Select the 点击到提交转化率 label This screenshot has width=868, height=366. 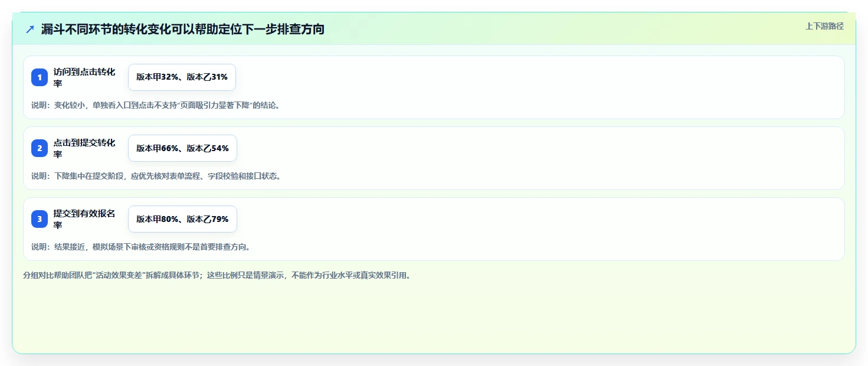point(84,148)
